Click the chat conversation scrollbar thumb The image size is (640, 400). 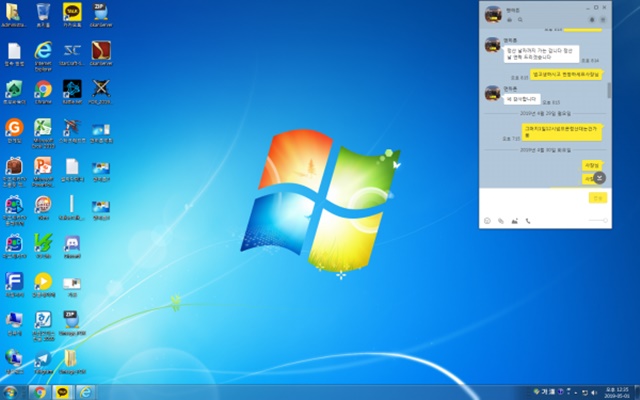click(x=609, y=90)
